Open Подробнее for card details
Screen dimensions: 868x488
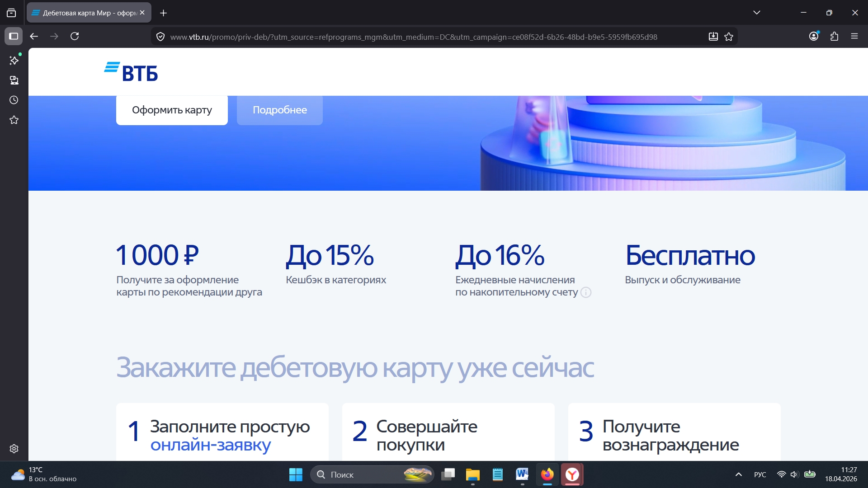tap(279, 110)
